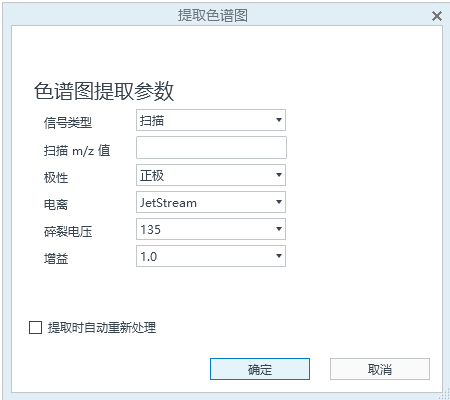Expand the 极性 dropdown arrow
This screenshot has height=400, width=450.
coord(279,175)
